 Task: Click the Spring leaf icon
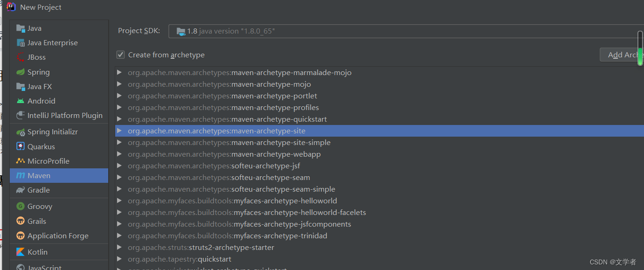coord(21,72)
